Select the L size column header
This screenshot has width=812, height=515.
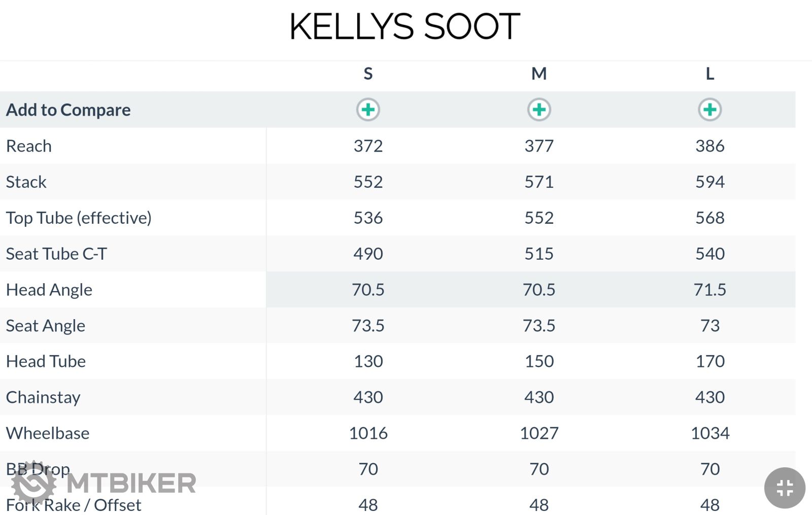tap(709, 74)
